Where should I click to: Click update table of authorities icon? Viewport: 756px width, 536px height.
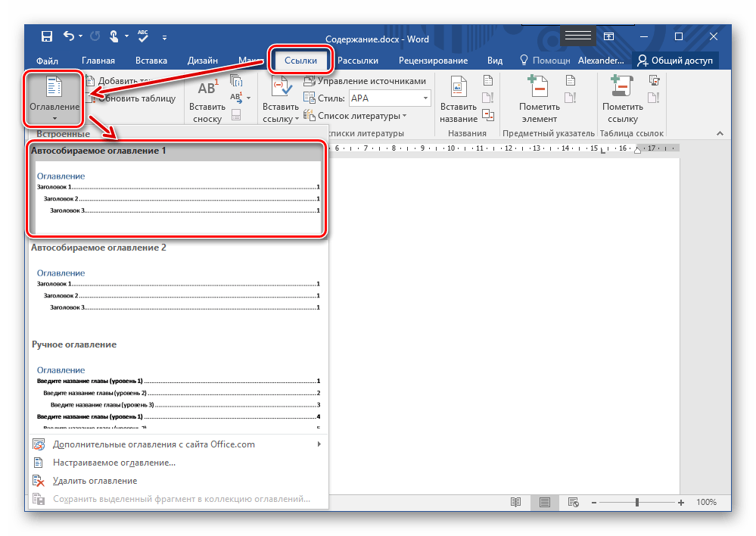[654, 98]
